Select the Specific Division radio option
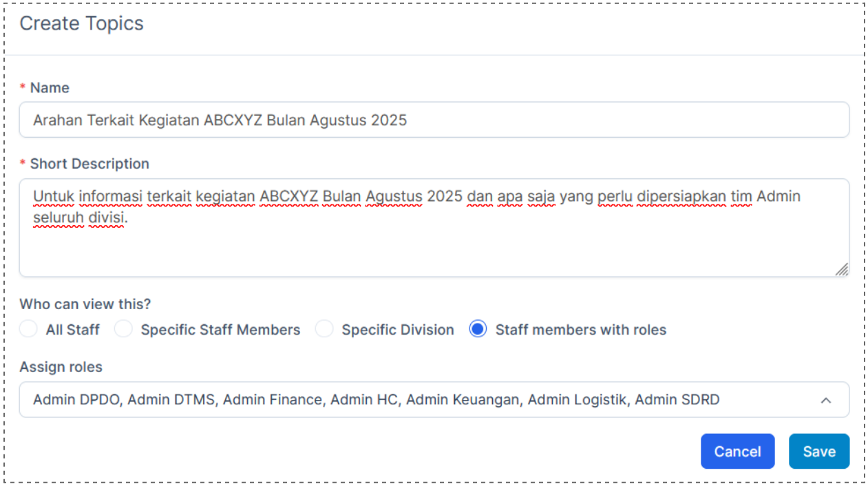 (324, 330)
